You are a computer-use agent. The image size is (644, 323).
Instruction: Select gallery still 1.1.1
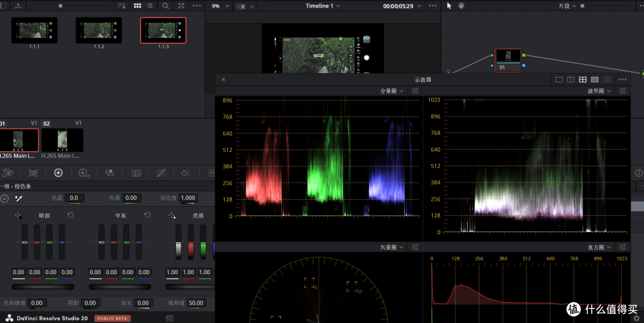point(34,30)
